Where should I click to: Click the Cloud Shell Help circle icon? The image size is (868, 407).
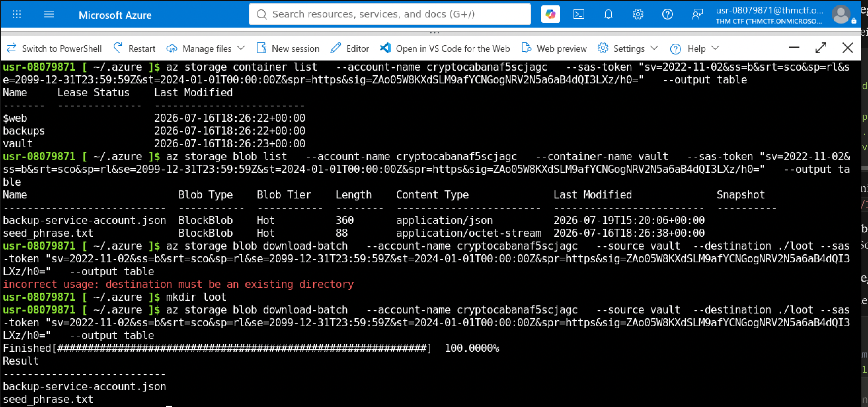[x=675, y=49]
